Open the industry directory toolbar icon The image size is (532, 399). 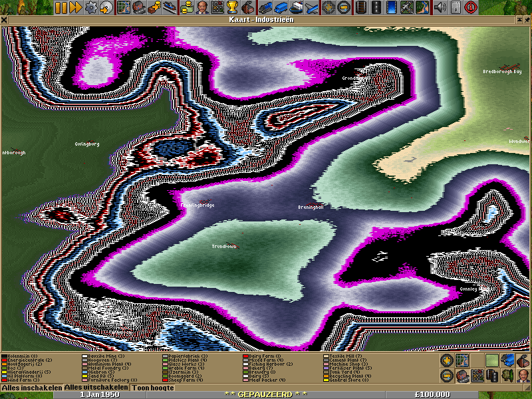[247, 7]
